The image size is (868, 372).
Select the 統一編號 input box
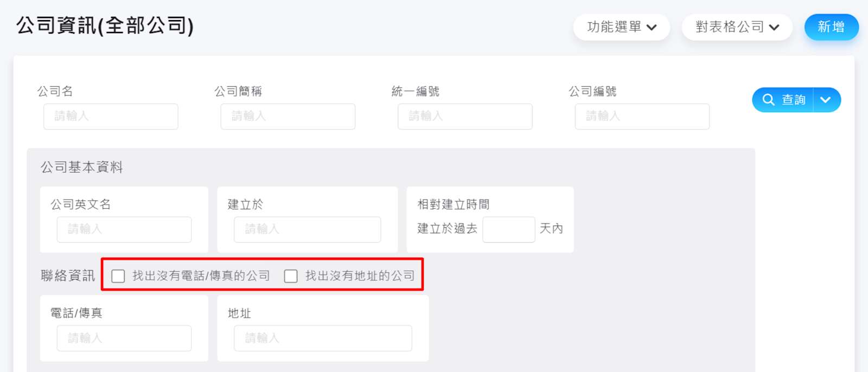point(465,117)
